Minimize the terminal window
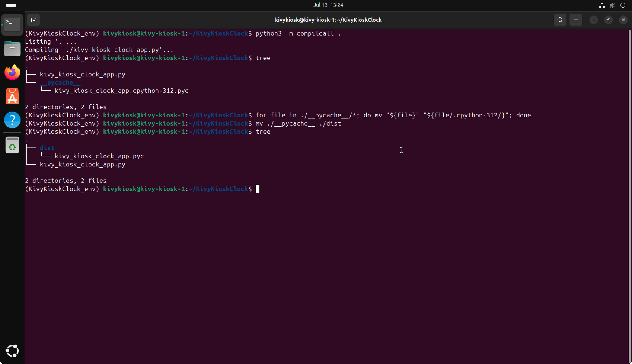632x364 pixels. pos(593,20)
